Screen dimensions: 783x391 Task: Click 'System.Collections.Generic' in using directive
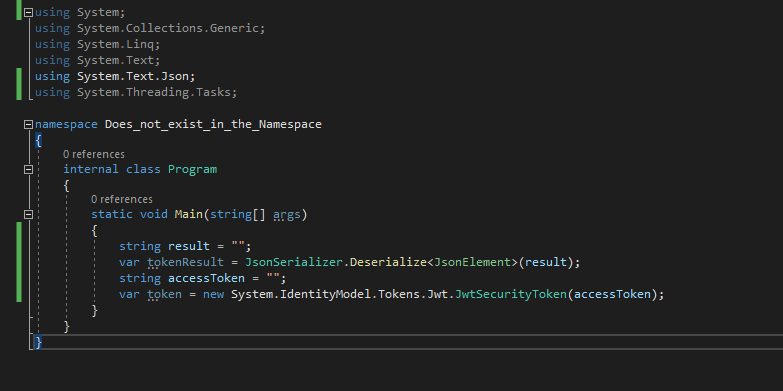(x=168, y=28)
